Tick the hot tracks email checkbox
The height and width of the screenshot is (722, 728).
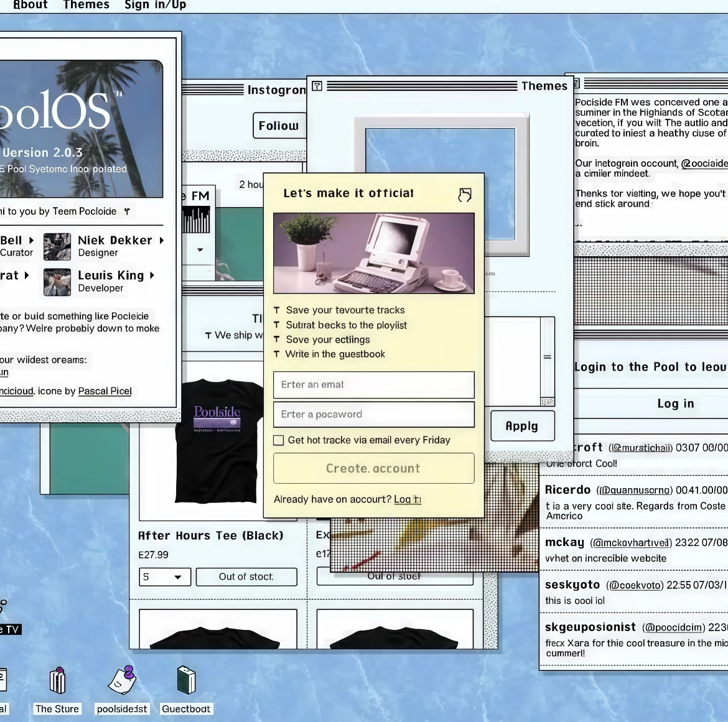point(279,440)
